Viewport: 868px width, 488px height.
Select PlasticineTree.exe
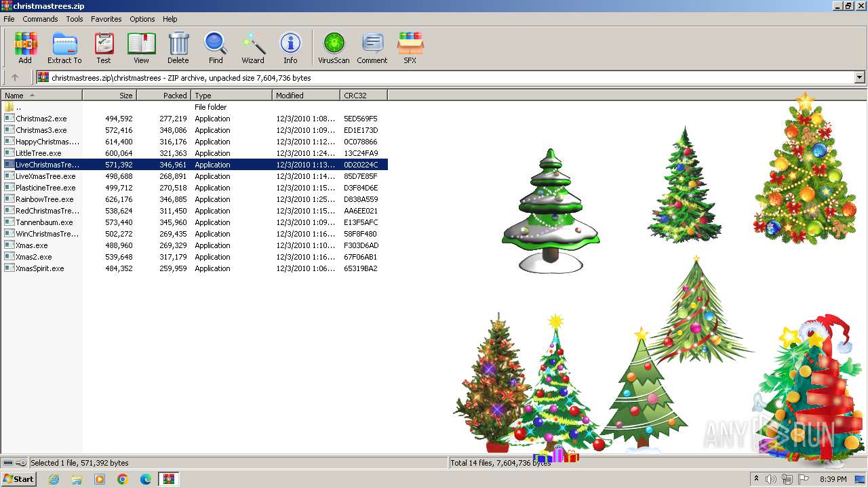[x=194, y=188]
